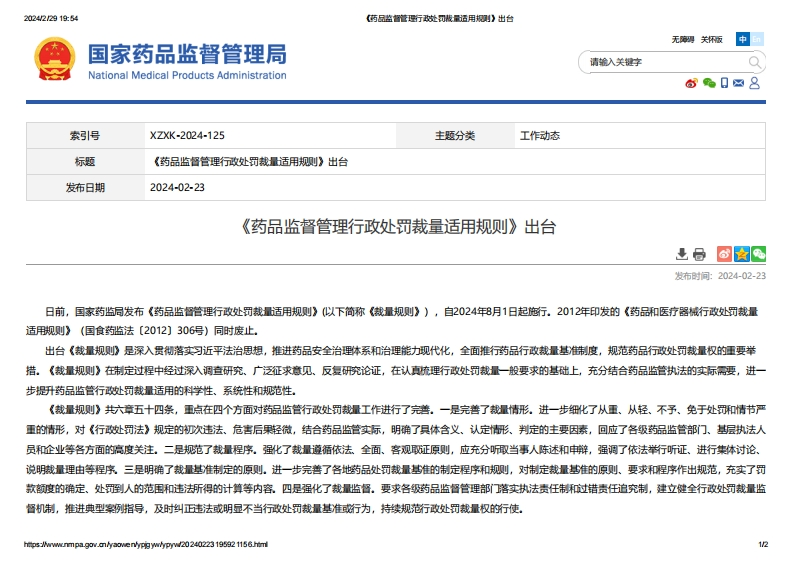This screenshot has height=561, width=793.
Task: Click 工作动态 topic category value
Action: [x=540, y=136]
